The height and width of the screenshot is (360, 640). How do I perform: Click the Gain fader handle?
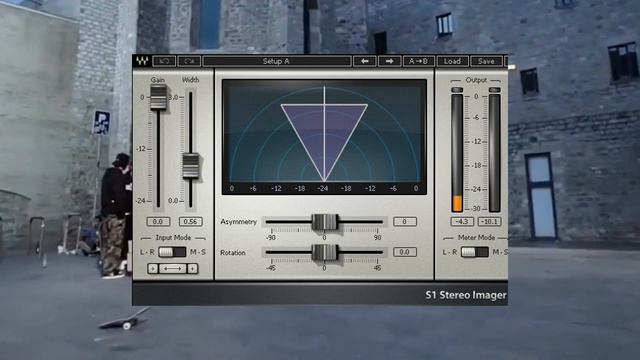pos(158,97)
